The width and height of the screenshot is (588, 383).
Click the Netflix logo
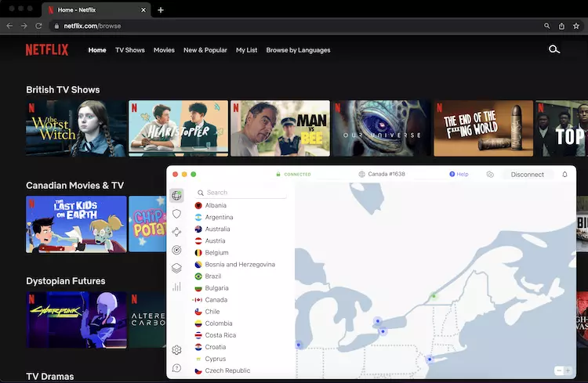47,50
